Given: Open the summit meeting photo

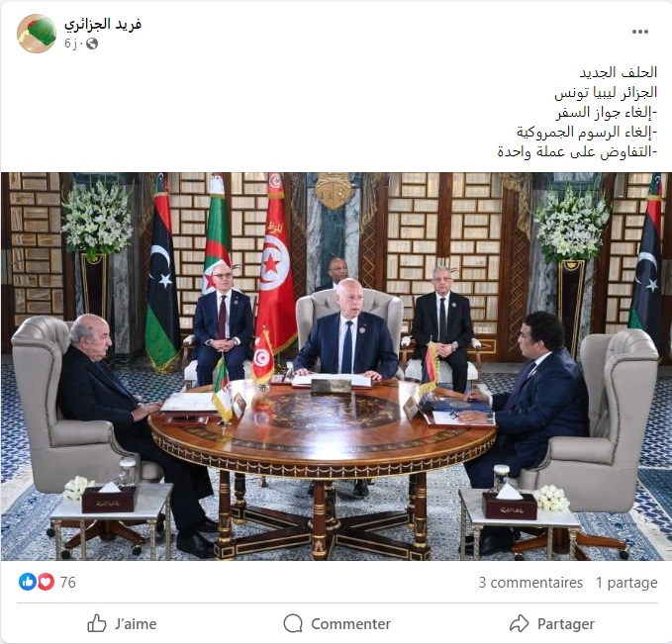Looking at the screenshot, I should tap(336, 366).
